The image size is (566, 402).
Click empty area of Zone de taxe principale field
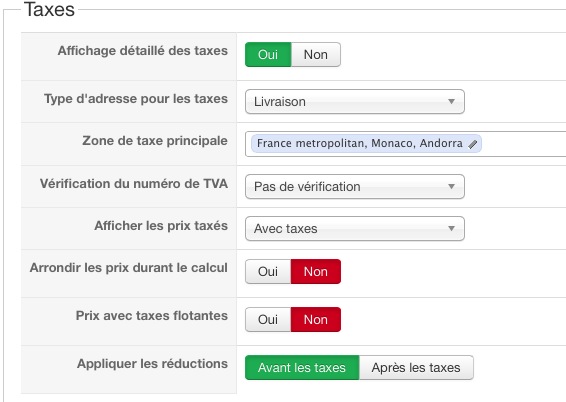523,144
